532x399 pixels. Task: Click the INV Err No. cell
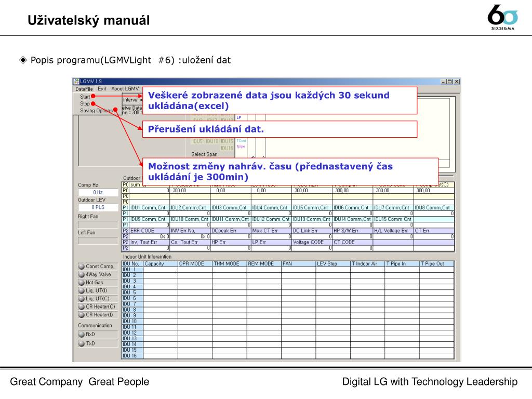(190, 231)
